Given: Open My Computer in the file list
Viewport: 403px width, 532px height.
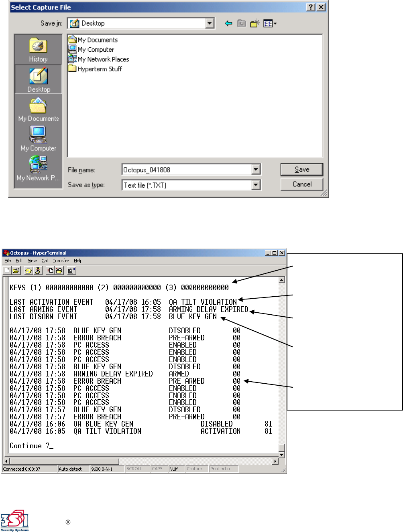Looking at the screenshot, I should (x=92, y=49).
